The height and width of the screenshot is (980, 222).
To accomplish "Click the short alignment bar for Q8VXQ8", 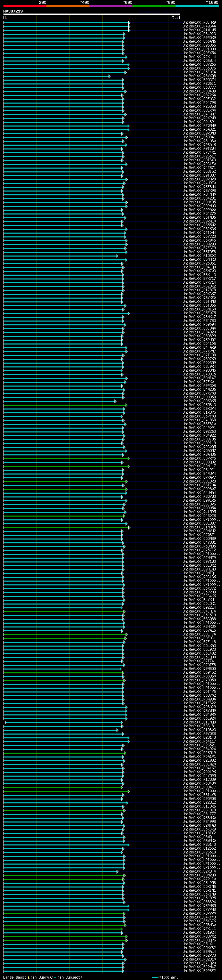I will click(x=57, y=76).
